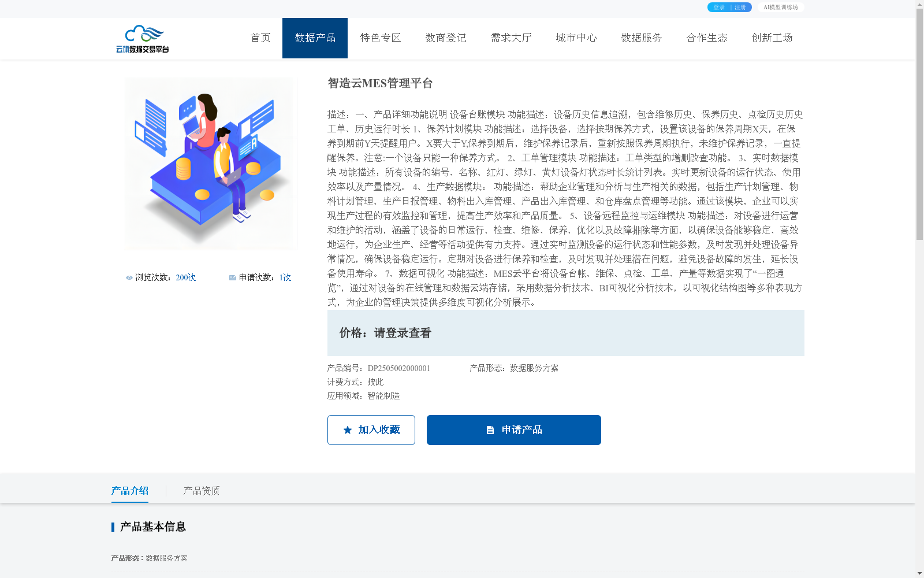The image size is (924, 578).
Task: Navigate to 需求大厅
Action: click(511, 38)
